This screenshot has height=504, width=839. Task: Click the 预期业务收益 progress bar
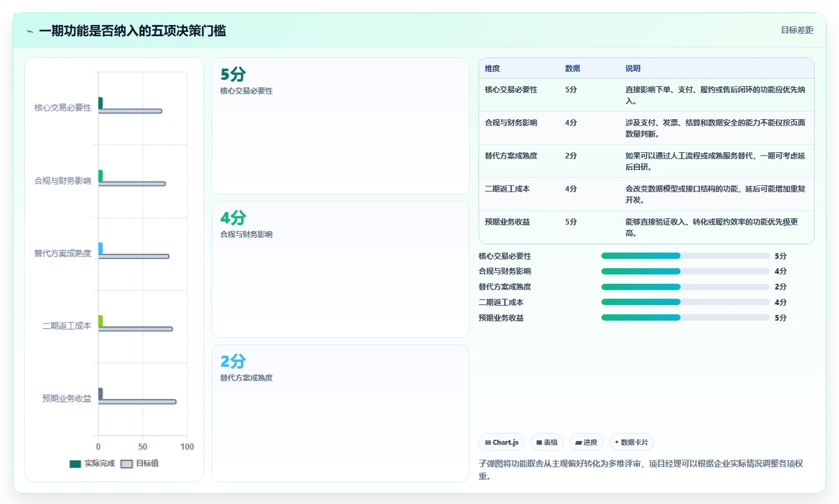(x=686, y=317)
